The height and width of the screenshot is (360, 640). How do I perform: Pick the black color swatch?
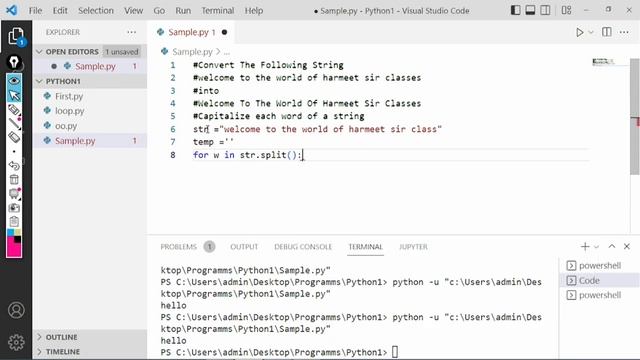[x=18, y=239]
